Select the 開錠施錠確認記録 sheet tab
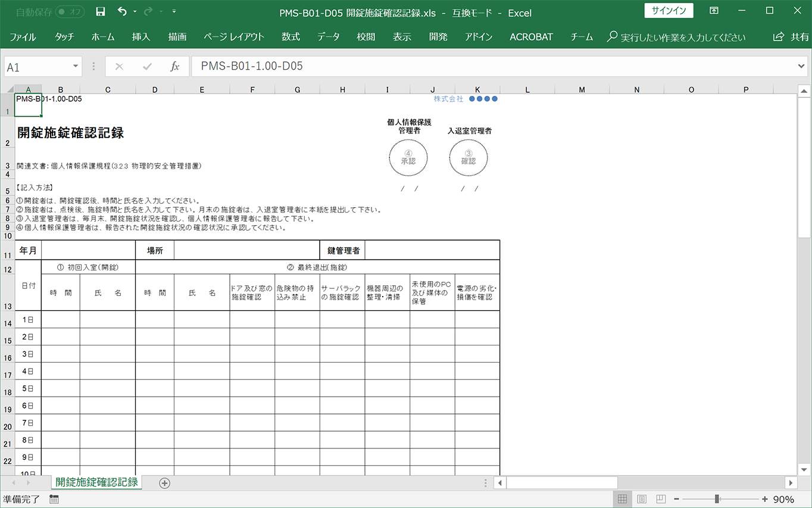This screenshot has height=508, width=812. (x=96, y=482)
